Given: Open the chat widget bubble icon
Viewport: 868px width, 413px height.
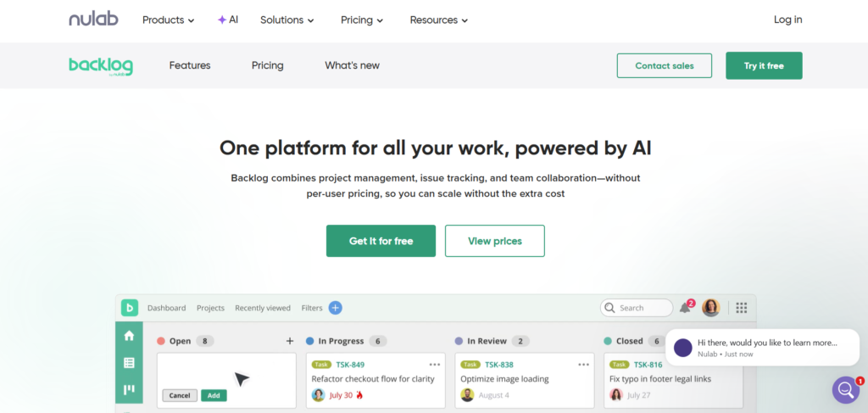Looking at the screenshot, I should (x=845, y=389).
